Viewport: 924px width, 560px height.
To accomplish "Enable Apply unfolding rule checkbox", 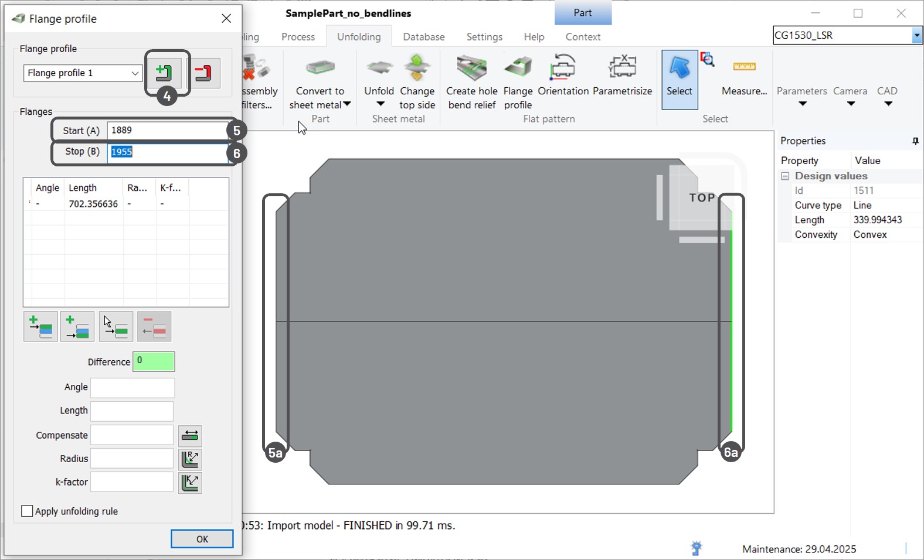I will point(27,511).
